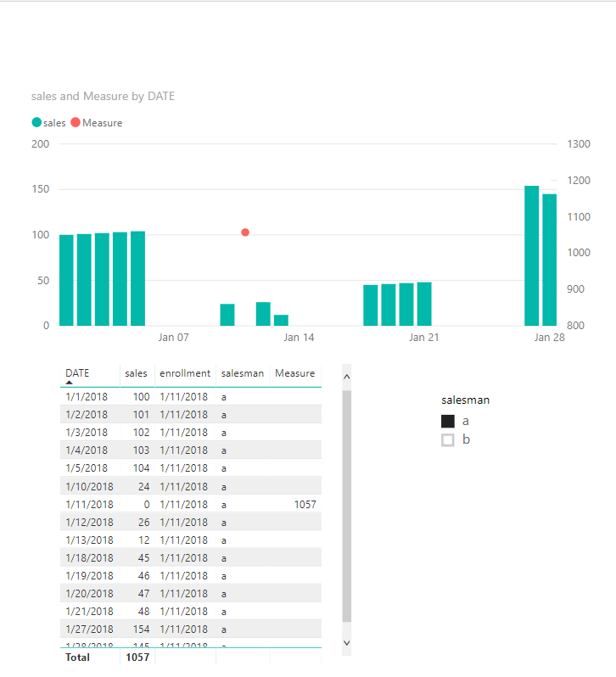Click the sales value 0 cell
616x677 pixels.
[147, 504]
